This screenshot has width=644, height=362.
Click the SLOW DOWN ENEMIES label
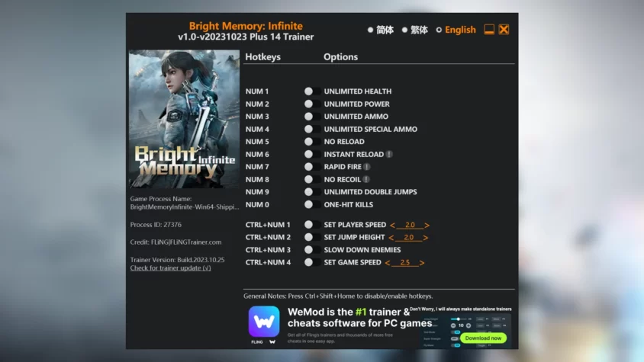click(x=362, y=249)
